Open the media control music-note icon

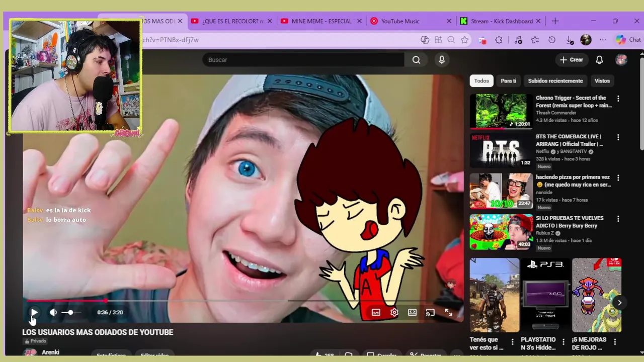point(518,40)
